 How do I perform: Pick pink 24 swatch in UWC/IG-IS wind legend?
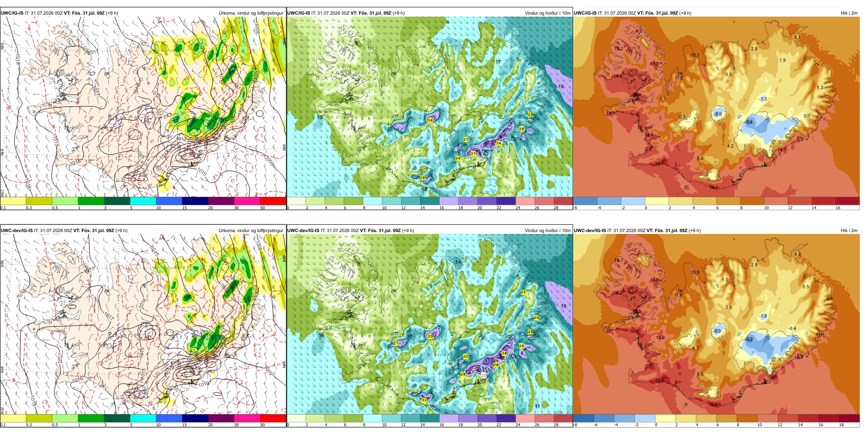click(524, 201)
